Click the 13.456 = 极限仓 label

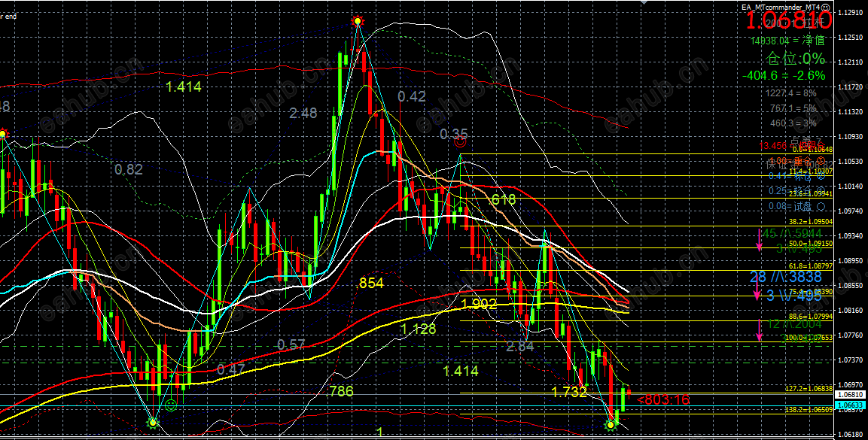point(792,146)
